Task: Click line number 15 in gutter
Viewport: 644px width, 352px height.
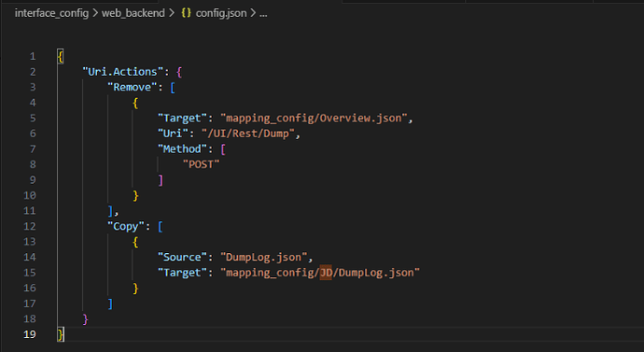Action: (30, 273)
